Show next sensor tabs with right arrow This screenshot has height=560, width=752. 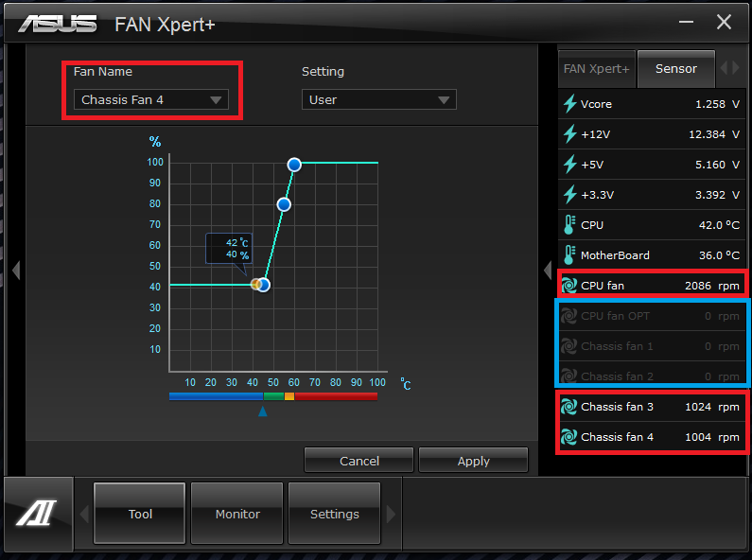click(x=736, y=67)
